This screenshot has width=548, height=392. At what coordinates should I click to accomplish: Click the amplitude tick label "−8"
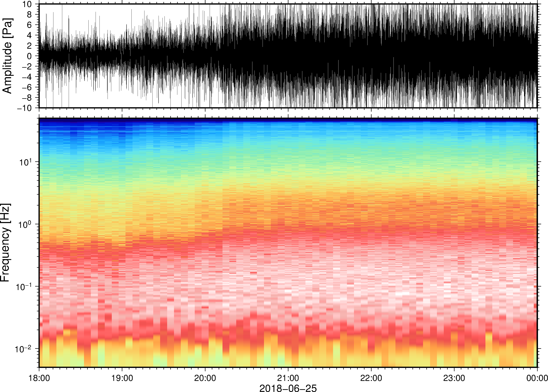coord(27,98)
